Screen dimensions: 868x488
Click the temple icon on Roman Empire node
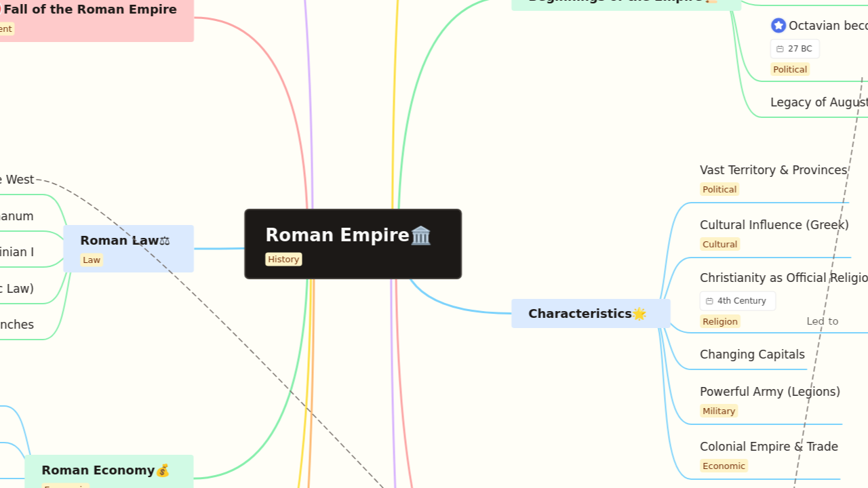[420, 235]
